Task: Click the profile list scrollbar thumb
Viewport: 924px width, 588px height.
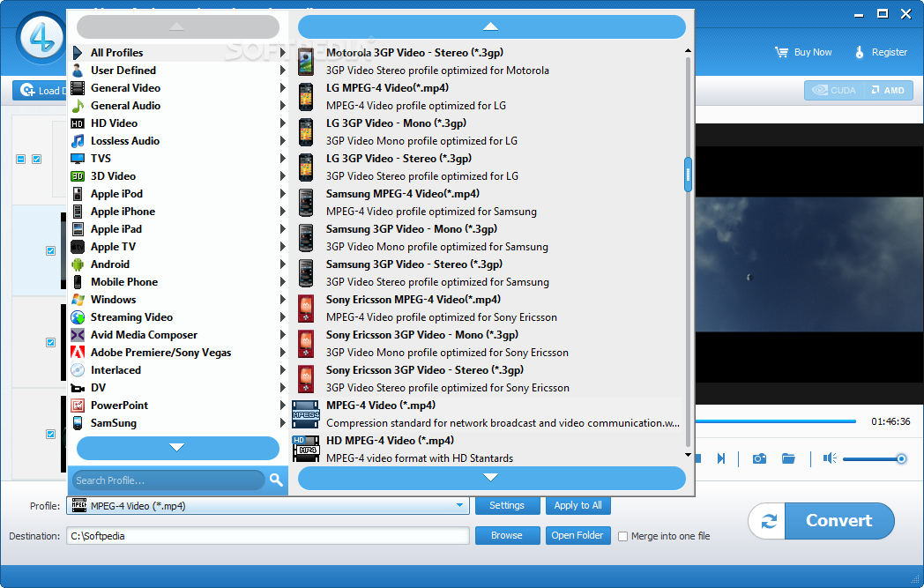Action: coord(688,175)
